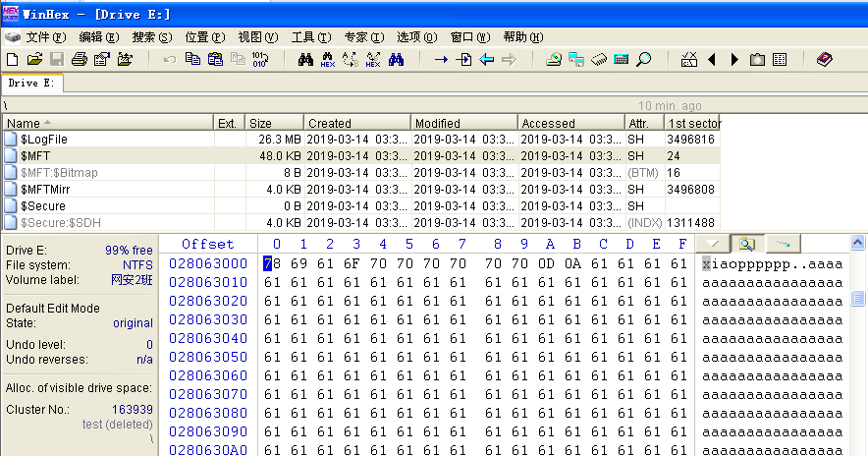
Task: Open help with the purple book icon
Action: pos(824,59)
